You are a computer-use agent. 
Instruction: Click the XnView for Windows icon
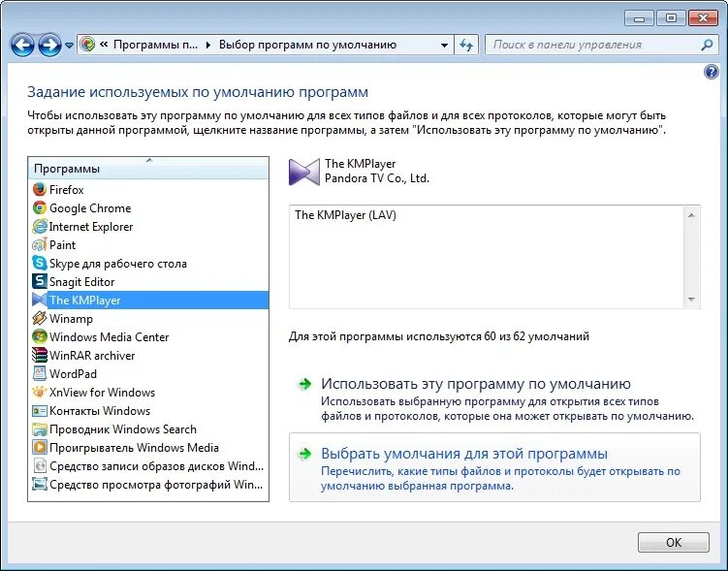pos(40,393)
